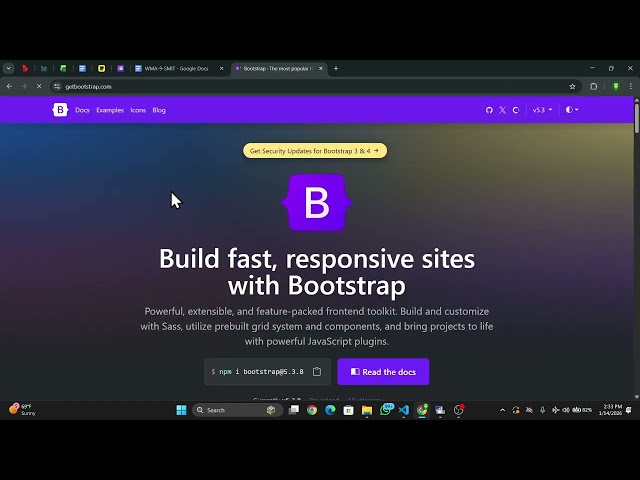Click the Read the docs button
This screenshot has height=480, width=640.
(383, 372)
